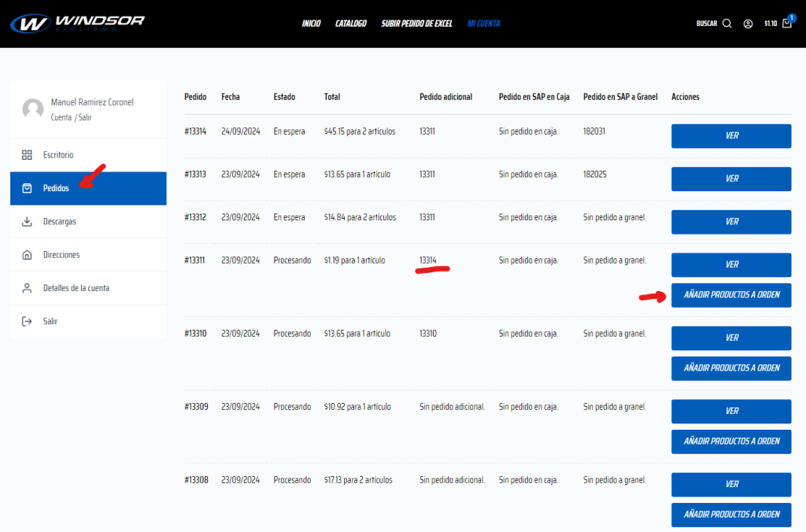Click the profile avatar picture
This screenshot has width=806, height=532.
point(33,109)
